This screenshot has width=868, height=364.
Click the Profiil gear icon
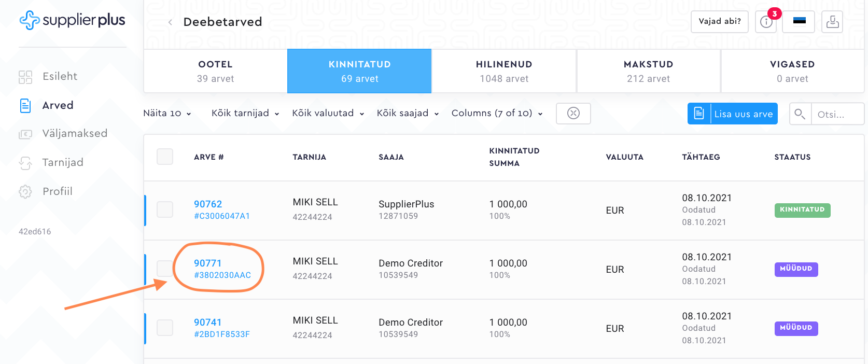tap(25, 191)
